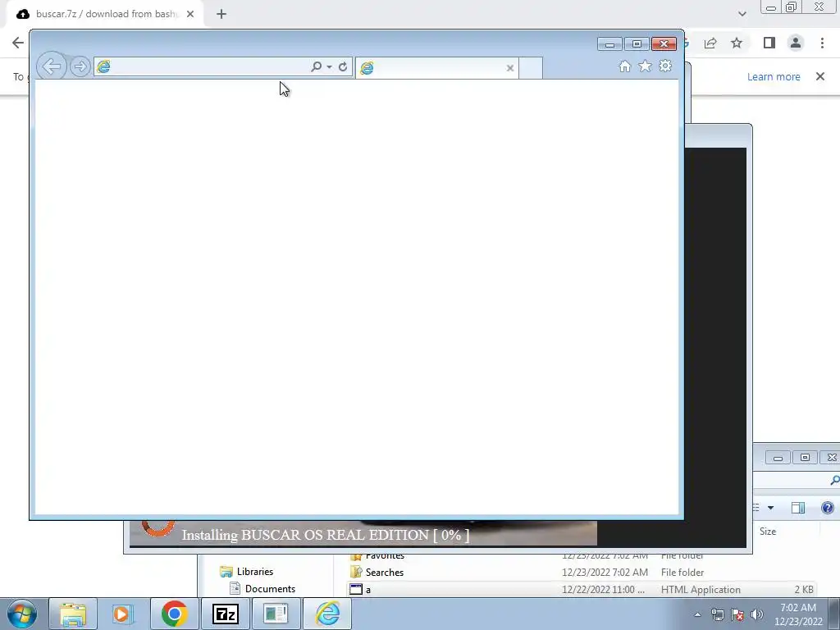Toggle the Explorer preview pane
Image resolution: width=840 pixels, height=630 pixels.
click(798, 508)
